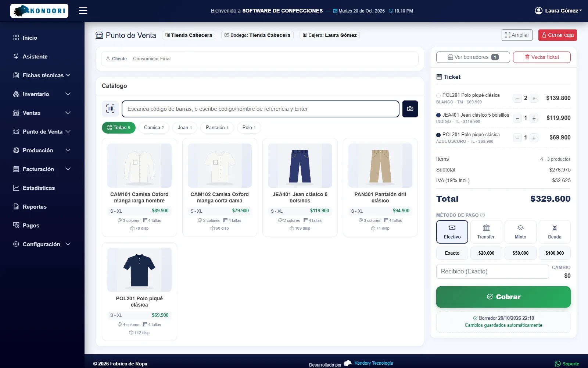588x368 pixels.
Task: Click the Cajero: Laura Gómez badge
Action: [329, 35]
